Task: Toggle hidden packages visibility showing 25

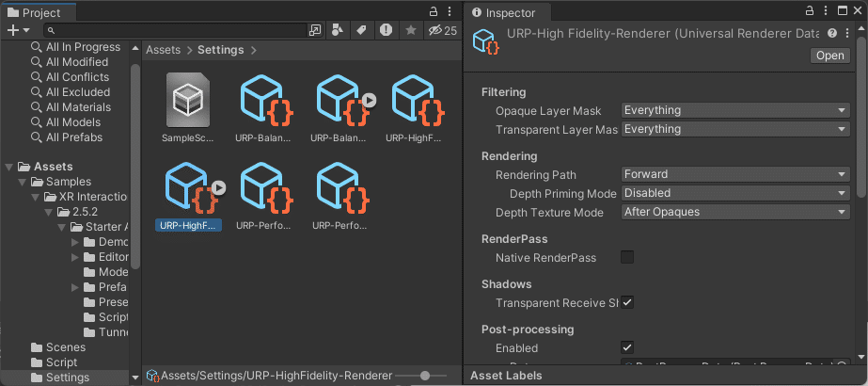Action: pyautogui.click(x=443, y=30)
